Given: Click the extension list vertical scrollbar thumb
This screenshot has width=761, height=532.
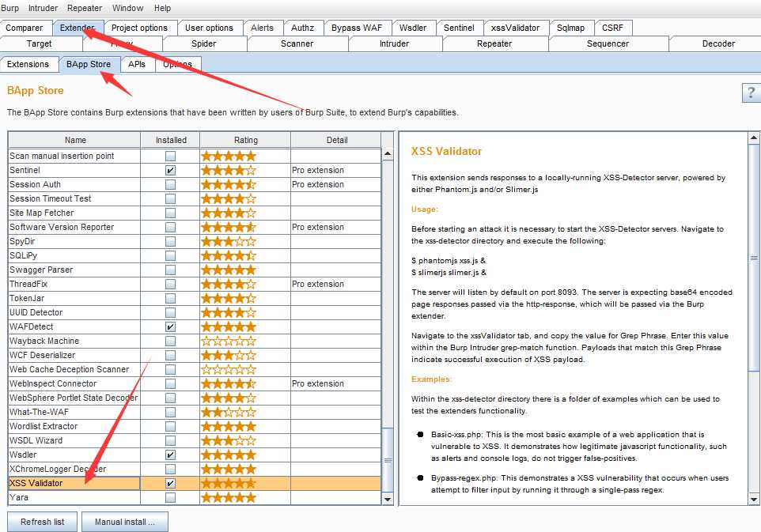Looking at the screenshot, I should (x=388, y=460).
